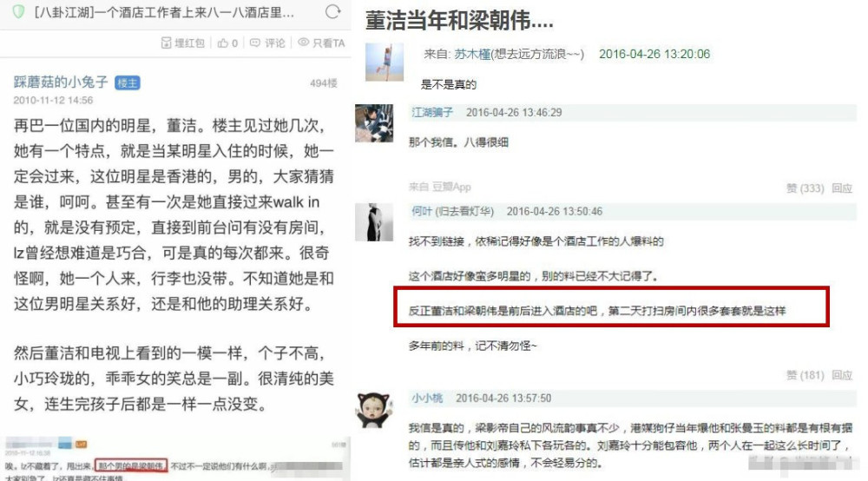Click the refresh circle icon
Screen dimensions: 868x481
point(332,11)
